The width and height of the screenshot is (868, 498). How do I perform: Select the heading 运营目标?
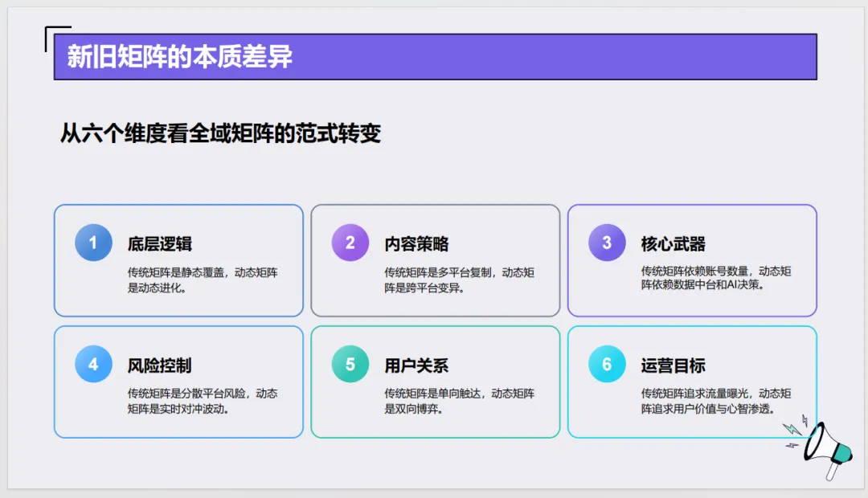[x=674, y=365]
